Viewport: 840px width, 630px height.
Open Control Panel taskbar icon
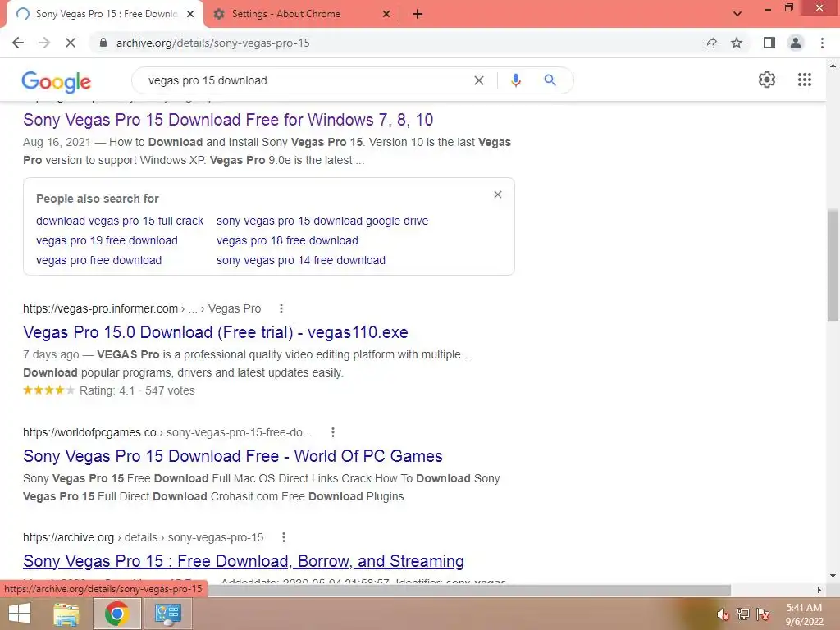point(167,614)
